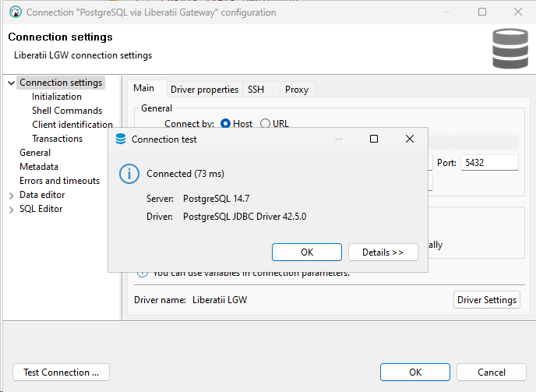This screenshot has width=536, height=392.
Task: Maximize the Connection test dialog
Action: [x=374, y=139]
